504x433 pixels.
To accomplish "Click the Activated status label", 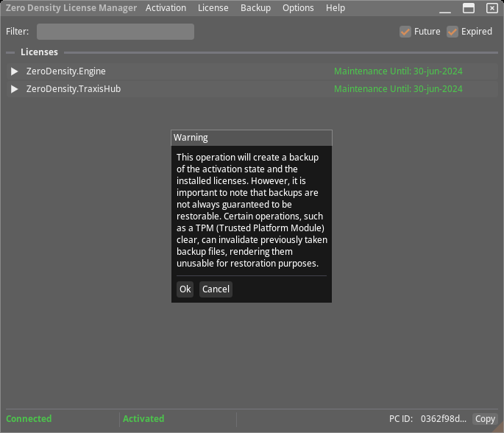I will (x=143, y=419).
